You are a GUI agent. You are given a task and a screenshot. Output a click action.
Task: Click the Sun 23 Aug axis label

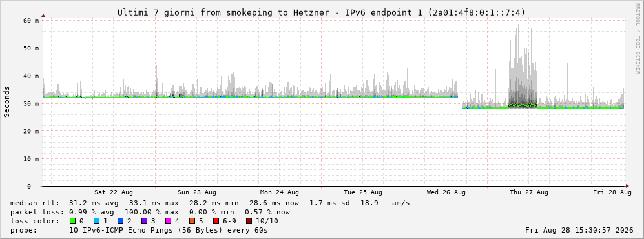pyautogui.click(x=197, y=192)
